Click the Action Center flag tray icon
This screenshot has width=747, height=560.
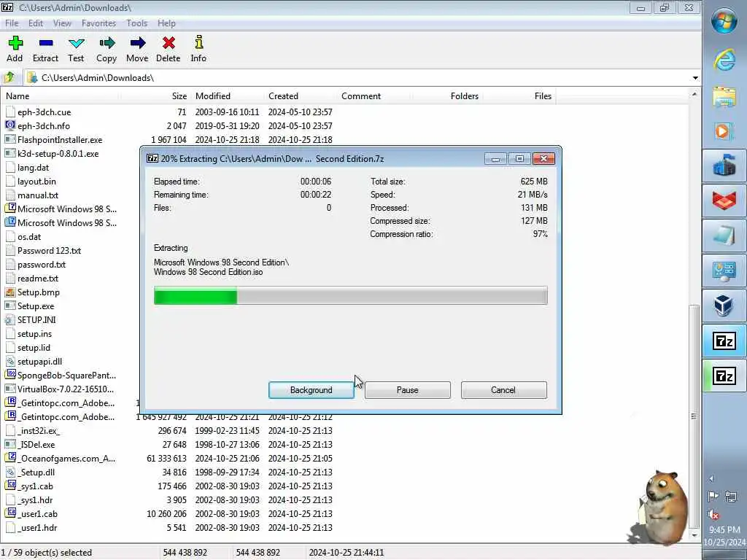pos(713,497)
